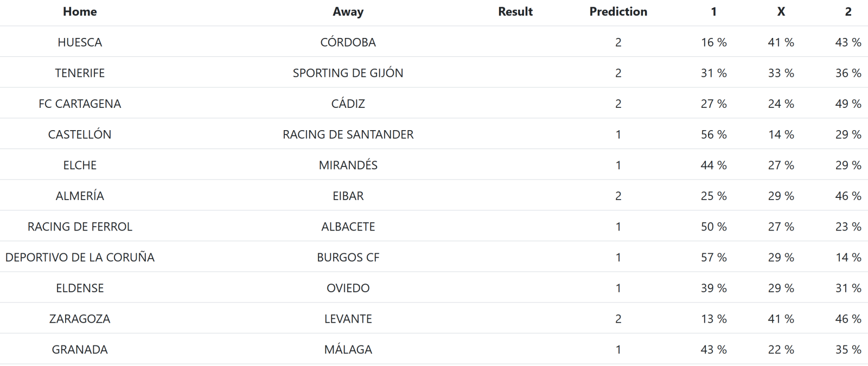
Task: Click the MIRANDÉS away team cell
Action: click(x=348, y=165)
